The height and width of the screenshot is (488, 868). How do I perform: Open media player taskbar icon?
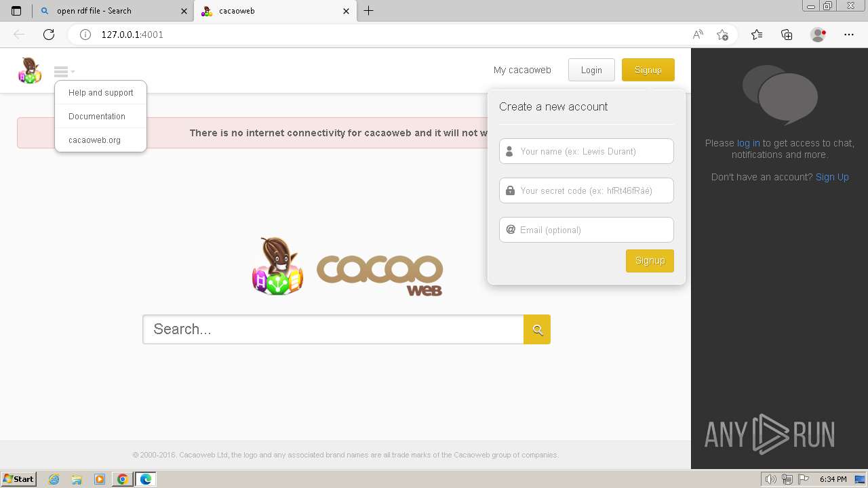pos(100,479)
